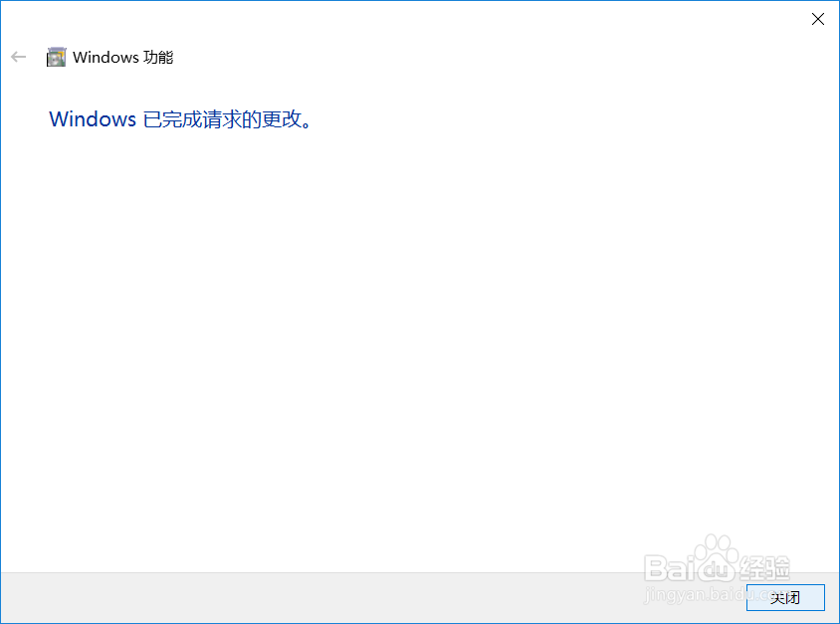Screen dimensions: 840x624
Task: Click the empty white content area
Action: point(420,348)
